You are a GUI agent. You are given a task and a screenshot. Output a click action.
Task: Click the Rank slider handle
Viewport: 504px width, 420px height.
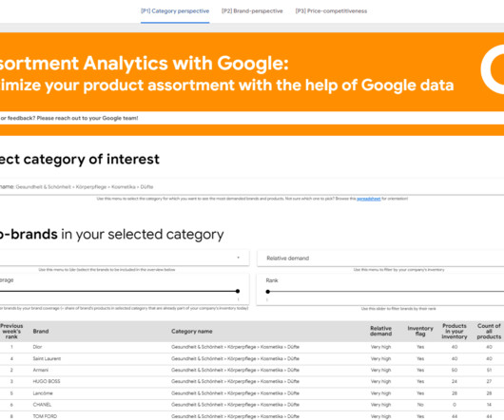[268, 292]
